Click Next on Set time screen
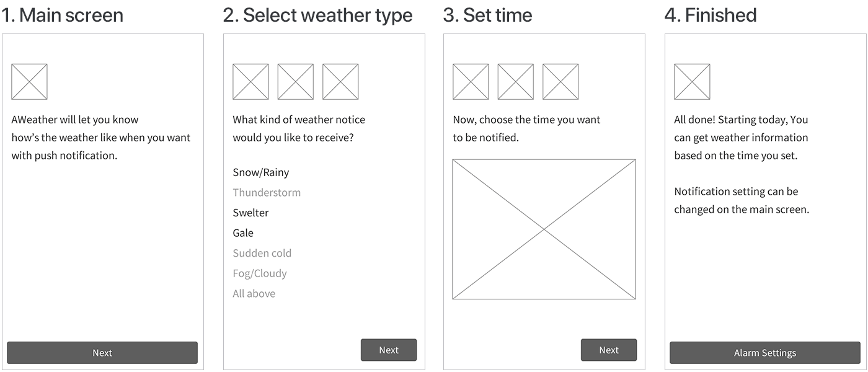Screen dimensions: 868x372 [609, 350]
